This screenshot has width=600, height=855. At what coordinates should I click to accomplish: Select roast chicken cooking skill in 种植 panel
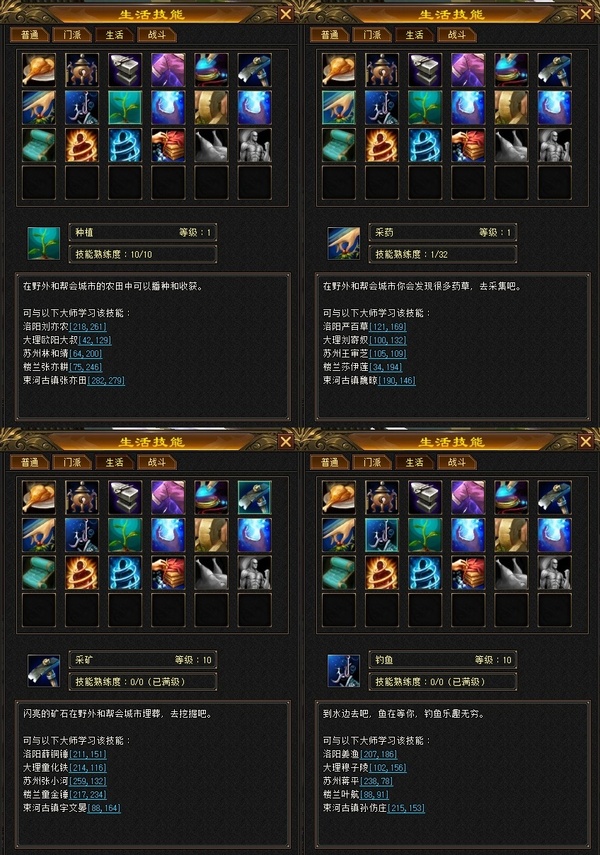coord(39,70)
